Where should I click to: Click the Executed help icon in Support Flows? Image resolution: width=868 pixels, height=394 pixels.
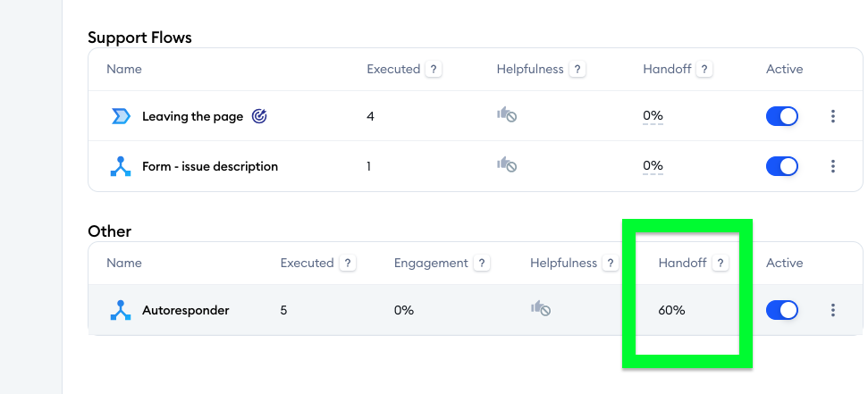[434, 69]
